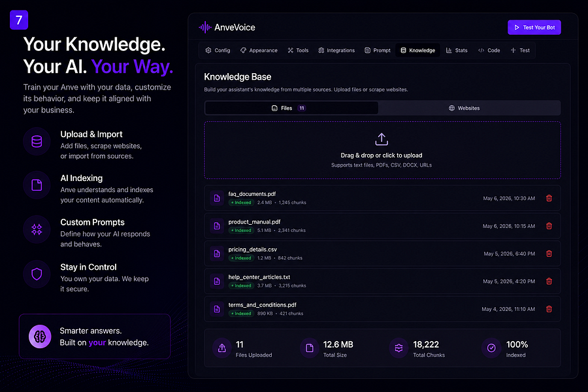The height and width of the screenshot is (392, 588).
Task: Click the Custom Prompts sparkle icon
Action: pyautogui.click(x=37, y=229)
